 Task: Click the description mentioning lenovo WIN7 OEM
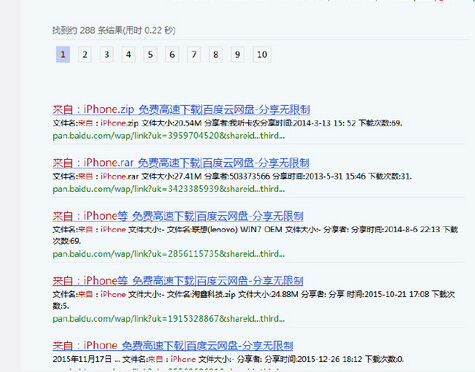click(x=255, y=235)
